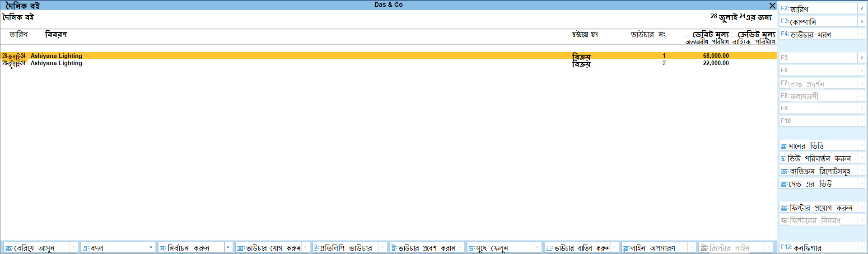The image size is (868, 254).
Task: Click the F8 কলামরূপী button
Action: (818, 96)
